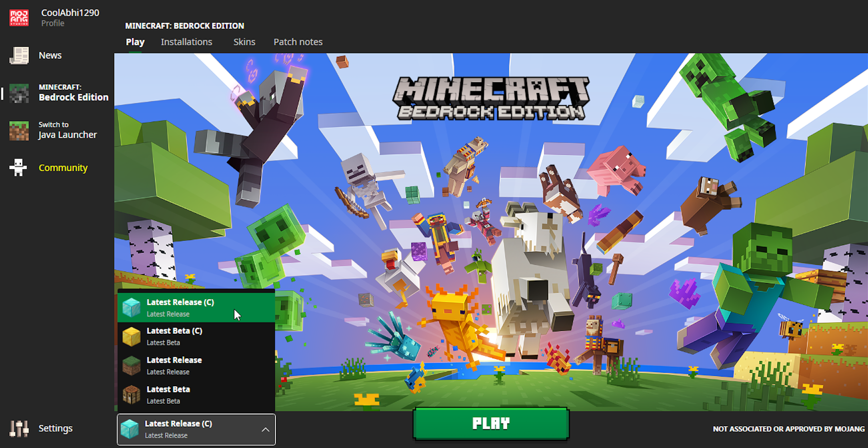
Task: Open Community via the character icon
Action: point(18,167)
